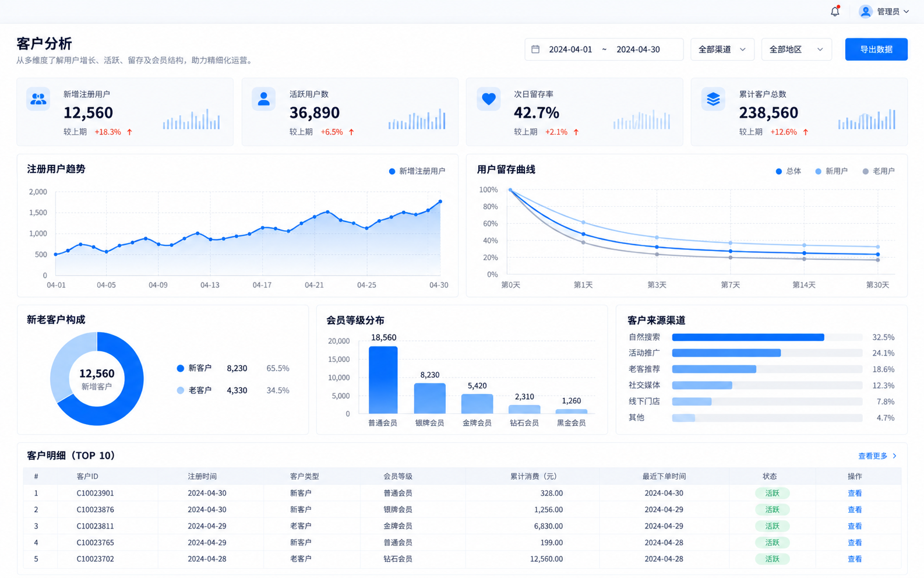The width and height of the screenshot is (924, 578).
Task: Click the 线下门店 progress bar
Action: [x=767, y=401]
